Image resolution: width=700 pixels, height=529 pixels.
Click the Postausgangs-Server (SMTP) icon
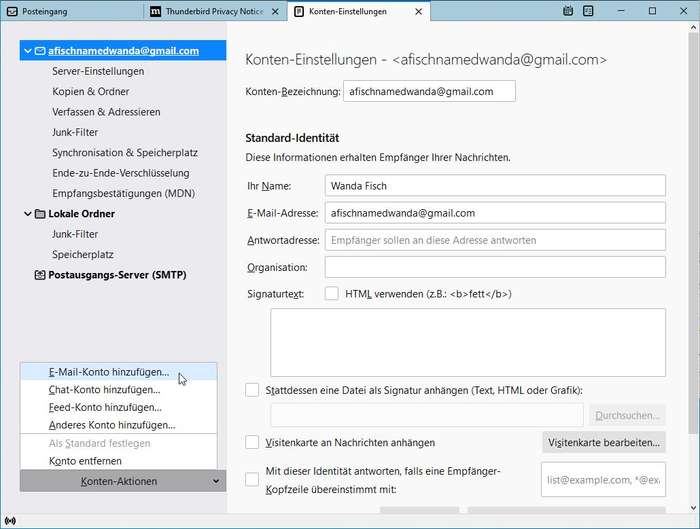click(x=40, y=275)
